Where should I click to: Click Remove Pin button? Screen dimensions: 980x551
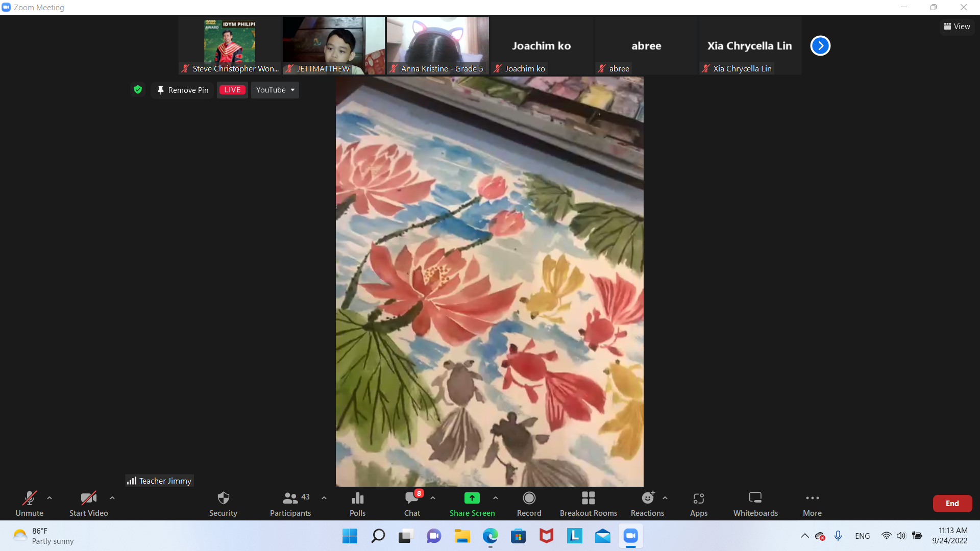tap(183, 90)
